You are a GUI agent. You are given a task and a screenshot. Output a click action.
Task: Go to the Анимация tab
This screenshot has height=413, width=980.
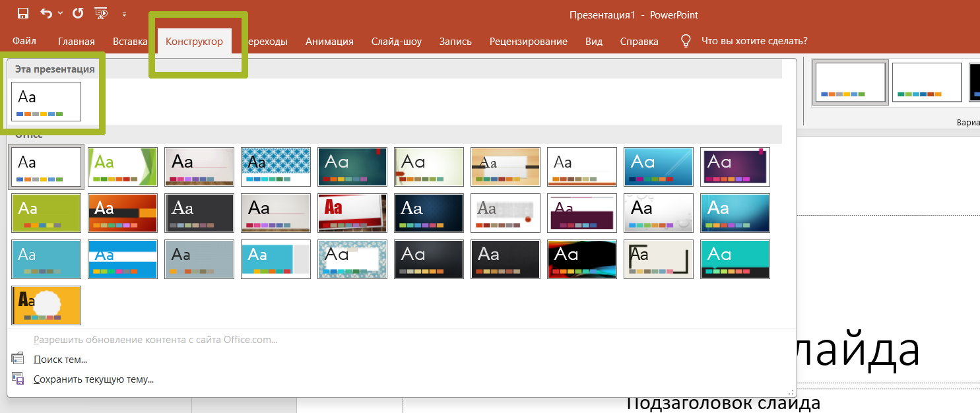click(x=329, y=42)
